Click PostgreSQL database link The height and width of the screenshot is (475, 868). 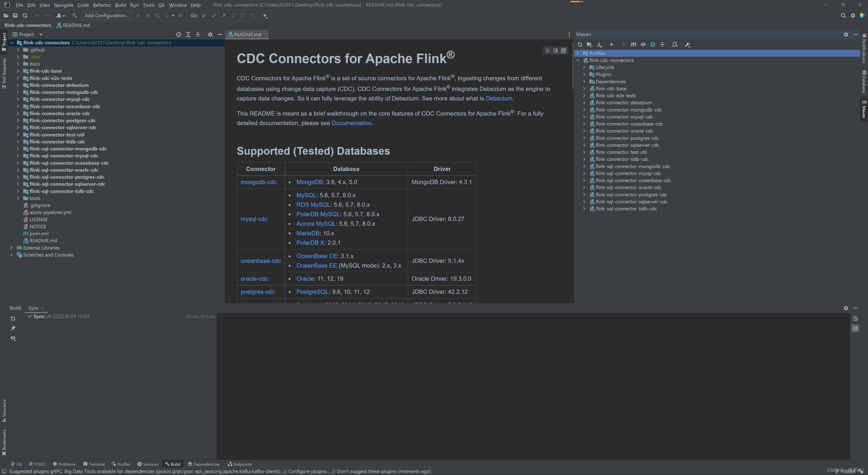312,292
